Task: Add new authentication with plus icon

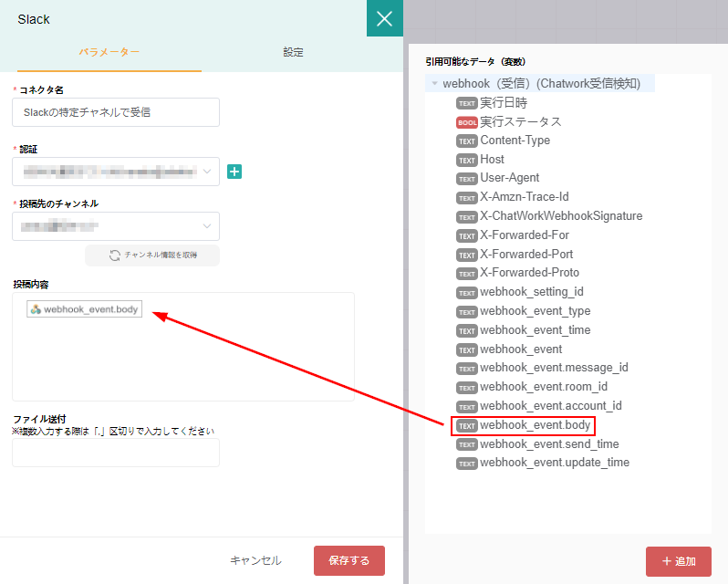Action: [x=234, y=172]
